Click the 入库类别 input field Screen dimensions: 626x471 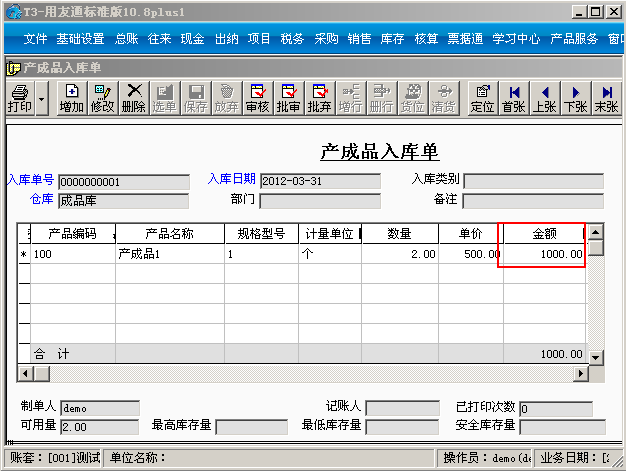pyautogui.click(x=533, y=181)
